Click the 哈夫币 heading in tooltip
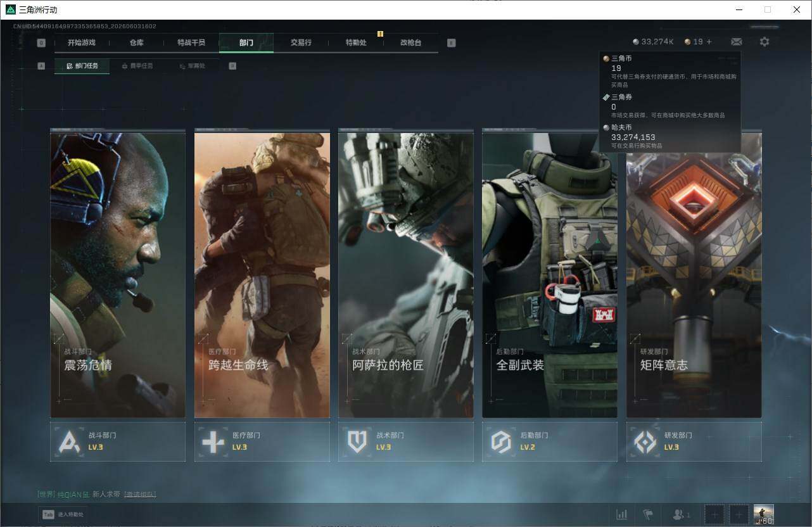This screenshot has height=527, width=812. click(x=621, y=127)
